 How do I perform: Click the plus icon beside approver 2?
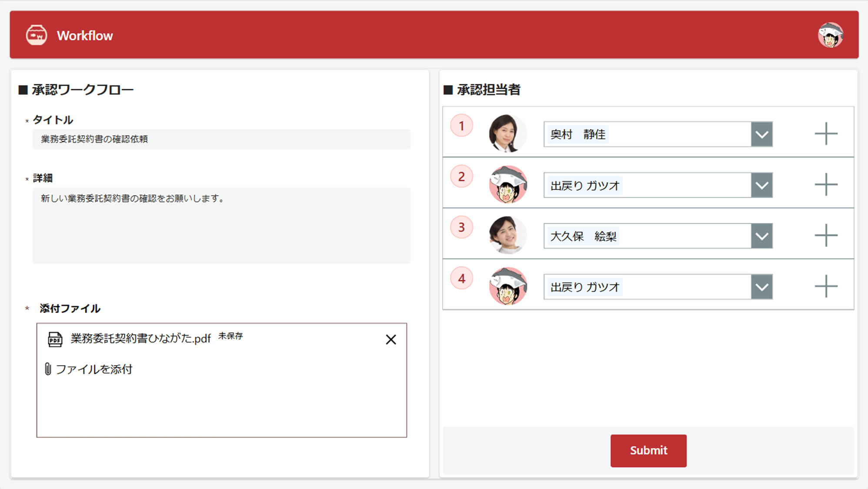coord(825,185)
